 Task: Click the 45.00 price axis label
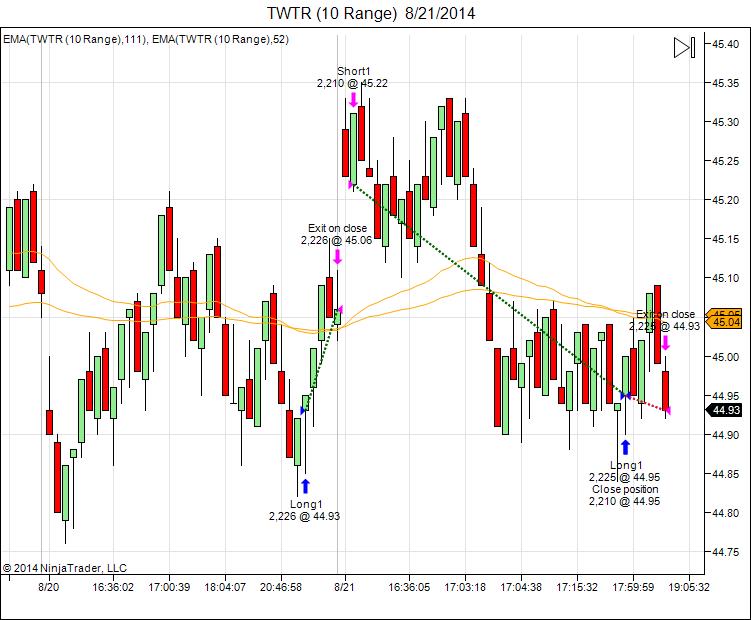[x=726, y=357]
